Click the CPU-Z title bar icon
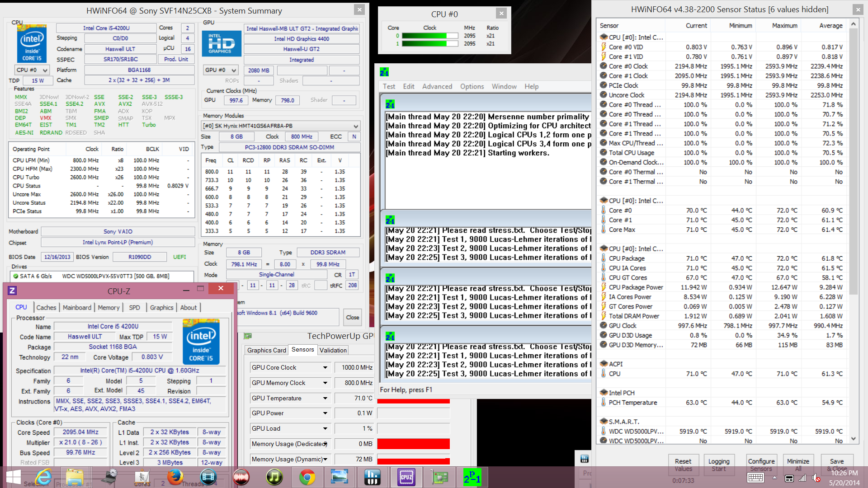 12,291
